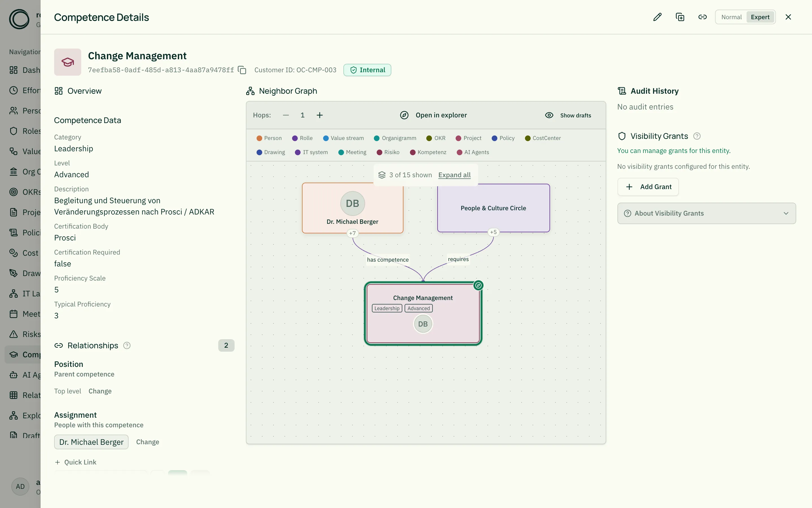Open the Roles shield icon in sidebar

(x=14, y=131)
